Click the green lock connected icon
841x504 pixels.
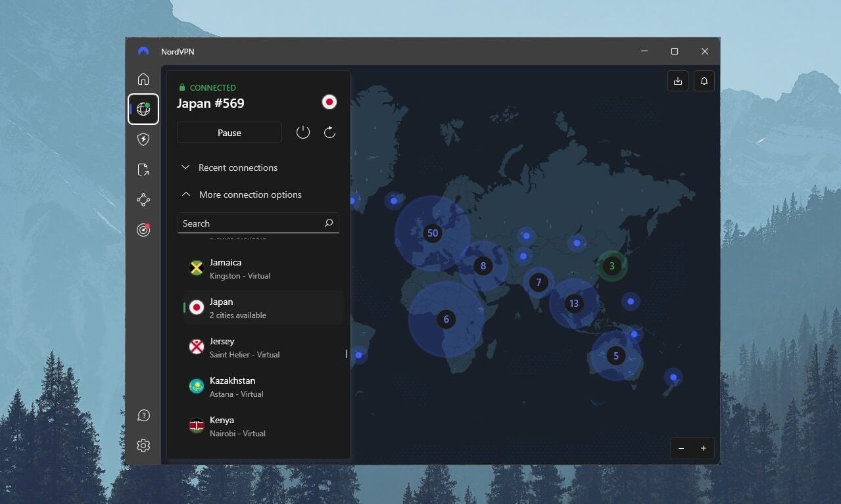pos(182,87)
